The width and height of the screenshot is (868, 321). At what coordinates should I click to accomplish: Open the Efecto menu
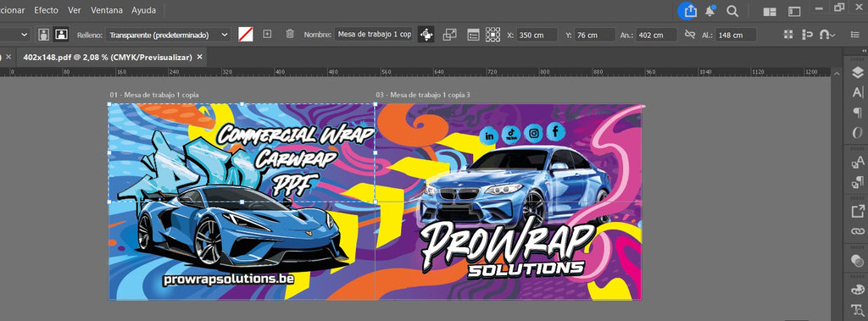(x=46, y=10)
